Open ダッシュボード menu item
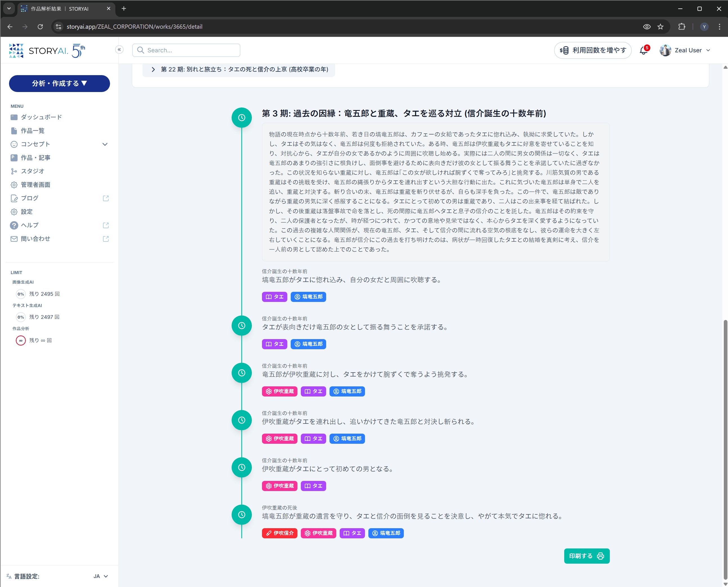Screen dimensions: 728x587 click(41, 117)
